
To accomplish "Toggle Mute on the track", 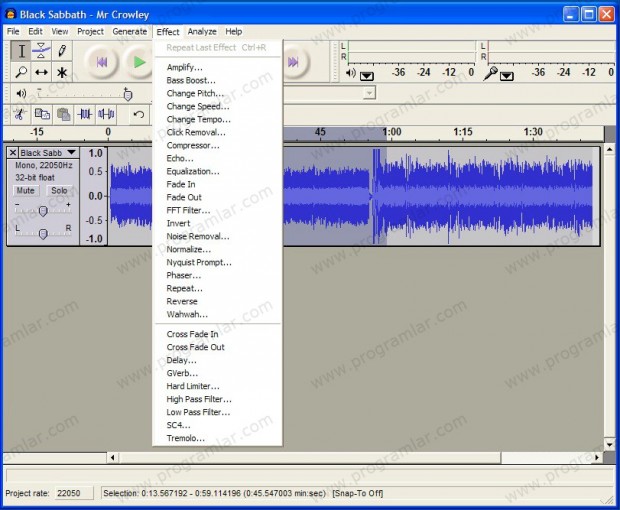I will (25, 191).
